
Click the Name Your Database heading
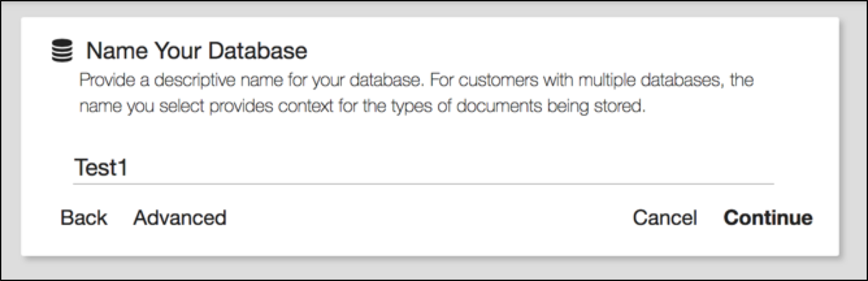196,51
